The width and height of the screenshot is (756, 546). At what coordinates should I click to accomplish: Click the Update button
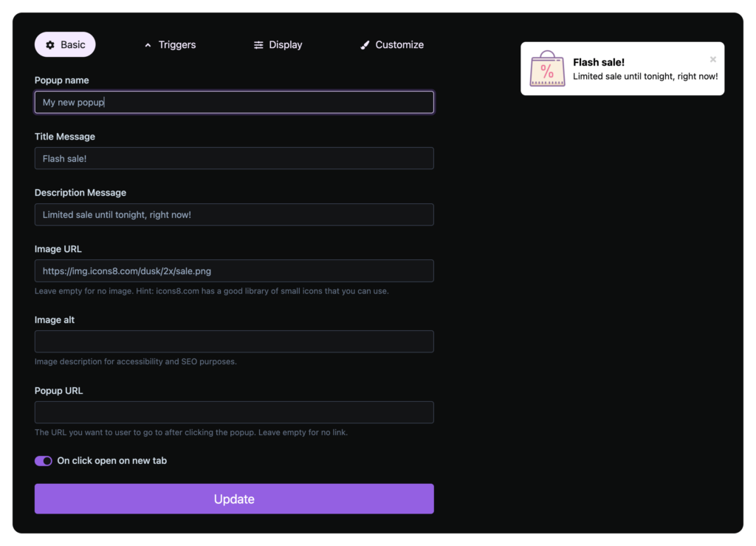(x=234, y=499)
